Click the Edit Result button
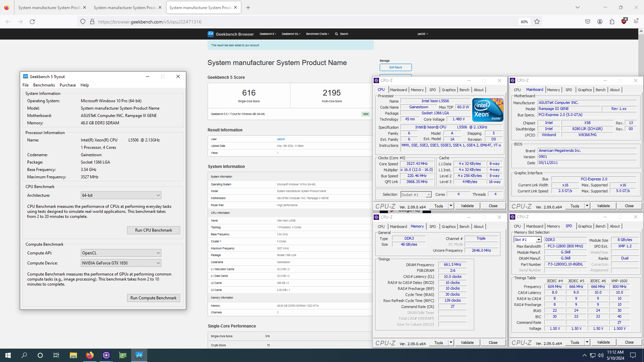 [x=395, y=67]
